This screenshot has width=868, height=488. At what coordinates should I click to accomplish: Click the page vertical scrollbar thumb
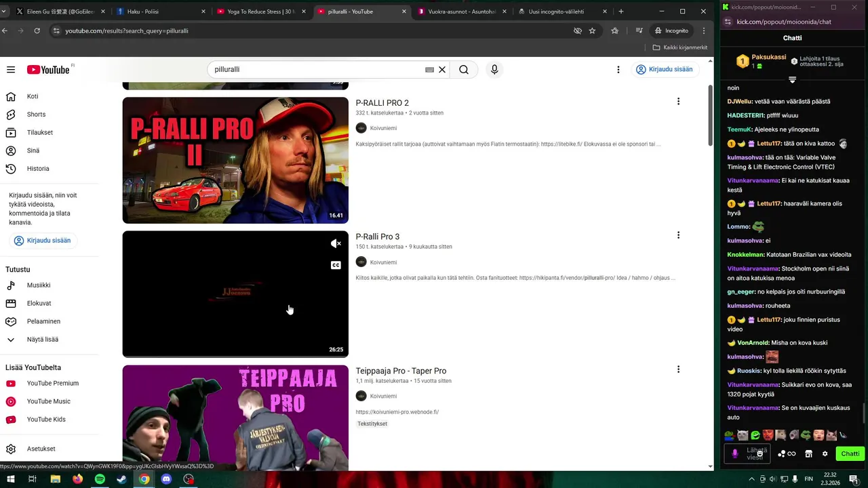pos(711,115)
